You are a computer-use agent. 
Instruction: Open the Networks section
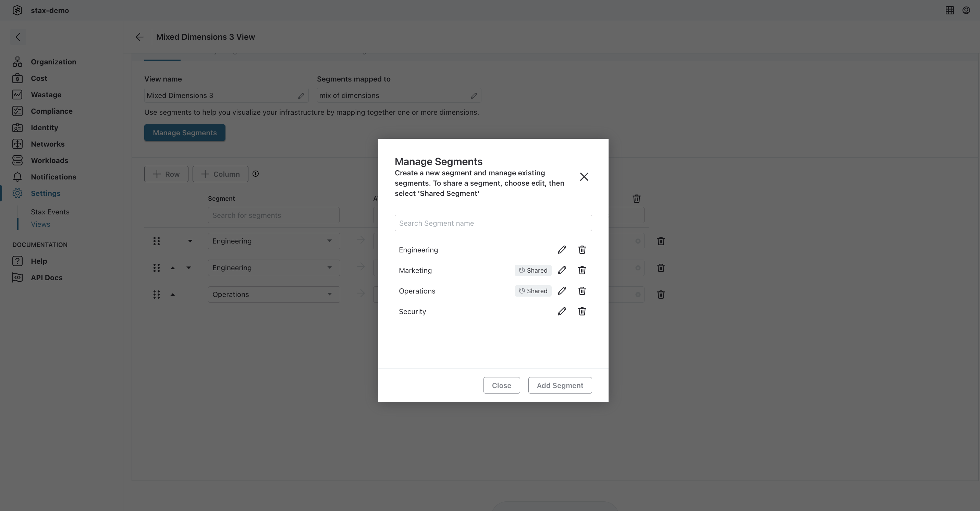point(38,144)
